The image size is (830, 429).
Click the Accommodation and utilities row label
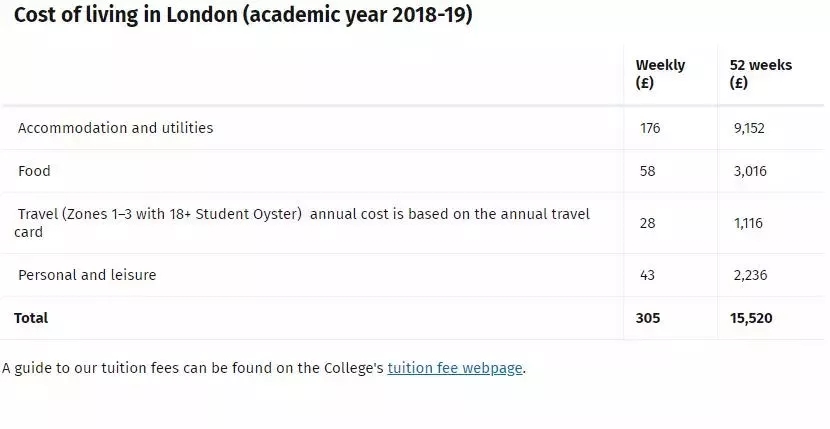115,128
